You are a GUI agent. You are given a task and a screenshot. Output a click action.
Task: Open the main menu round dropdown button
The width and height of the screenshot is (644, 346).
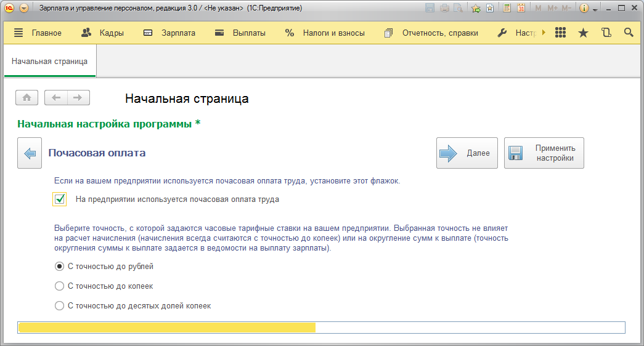[x=24, y=8]
